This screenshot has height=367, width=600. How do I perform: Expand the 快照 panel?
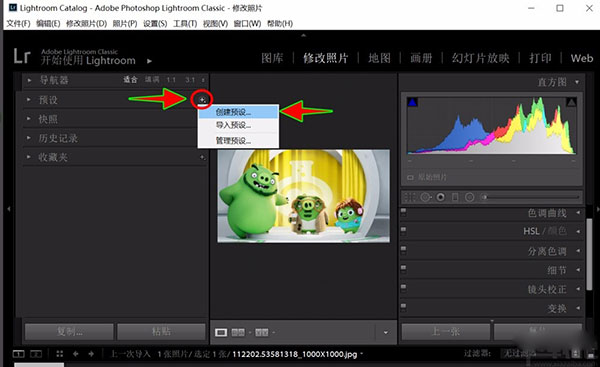pyautogui.click(x=28, y=119)
